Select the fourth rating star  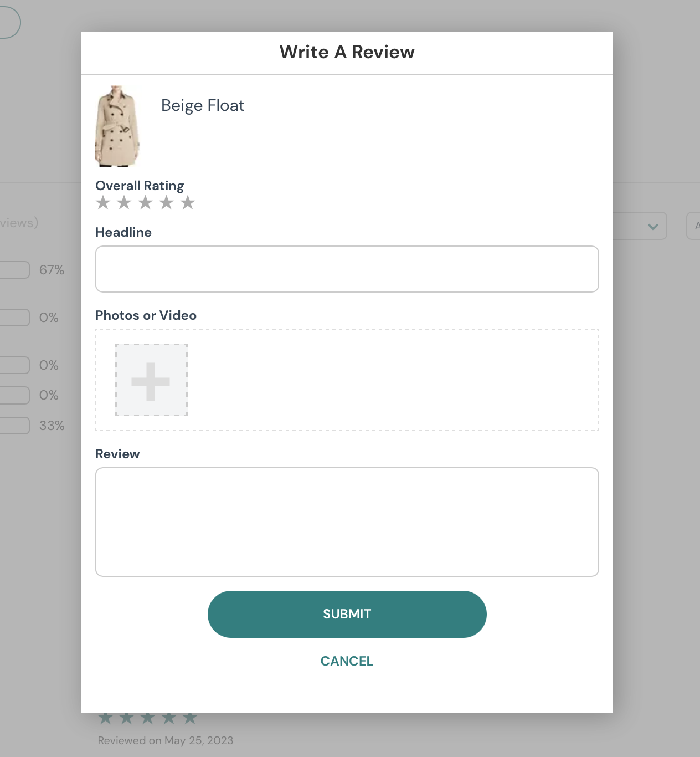166,203
